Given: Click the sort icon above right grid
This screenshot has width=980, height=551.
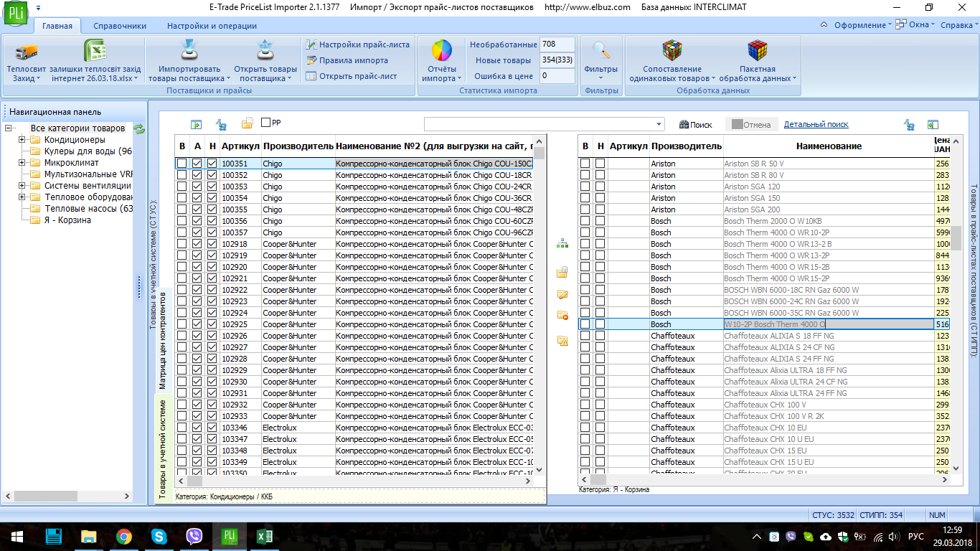Looking at the screenshot, I should (x=909, y=124).
